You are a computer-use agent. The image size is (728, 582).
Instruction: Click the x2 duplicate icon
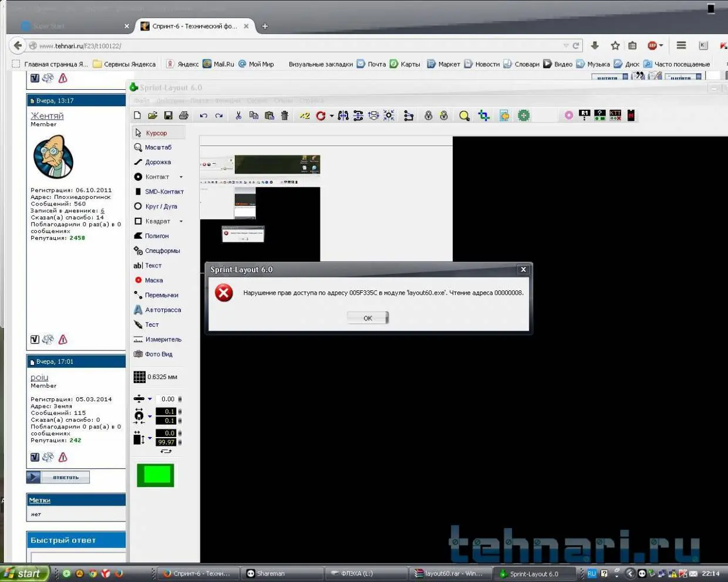tap(305, 116)
